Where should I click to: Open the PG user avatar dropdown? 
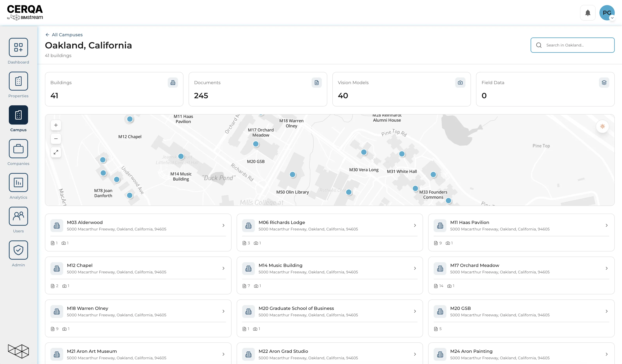tap(607, 13)
